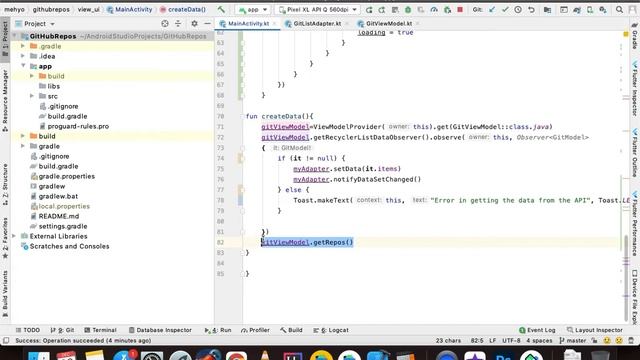640x360 pixels.
Task: Click the createData() breadcrumb
Action: pos(183,9)
